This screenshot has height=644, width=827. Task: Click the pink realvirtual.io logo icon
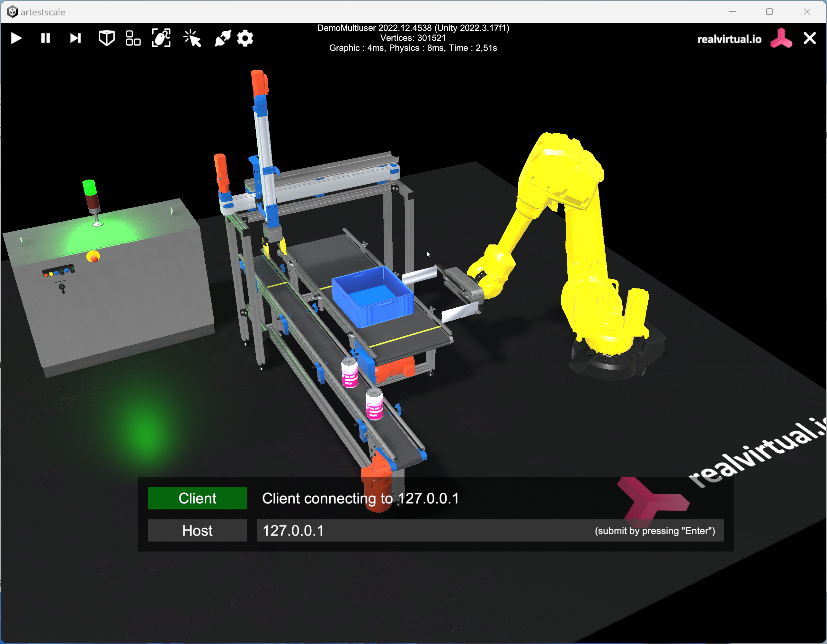click(781, 39)
